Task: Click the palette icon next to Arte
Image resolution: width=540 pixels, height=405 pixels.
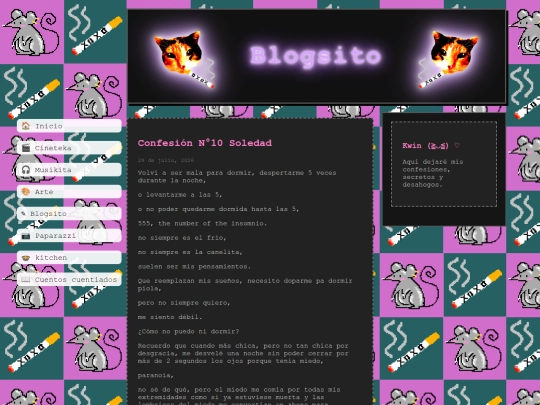Action: coord(26,191)
